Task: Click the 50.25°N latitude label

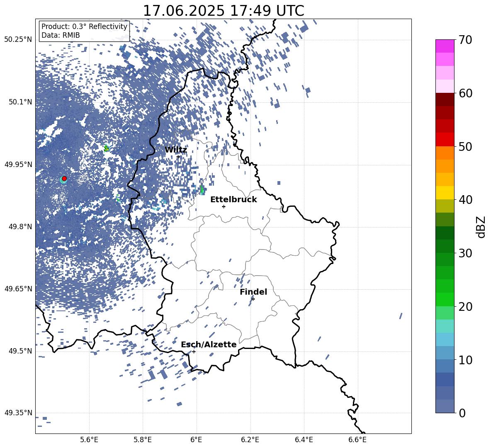Action: (x=18, y=40)
